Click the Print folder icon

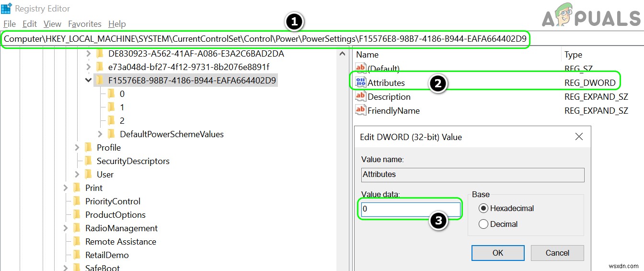coord(77,188)
